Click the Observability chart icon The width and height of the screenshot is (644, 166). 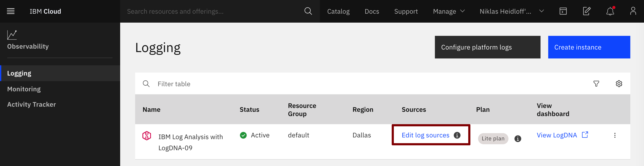pyautogui.click(x=12, y=35)
